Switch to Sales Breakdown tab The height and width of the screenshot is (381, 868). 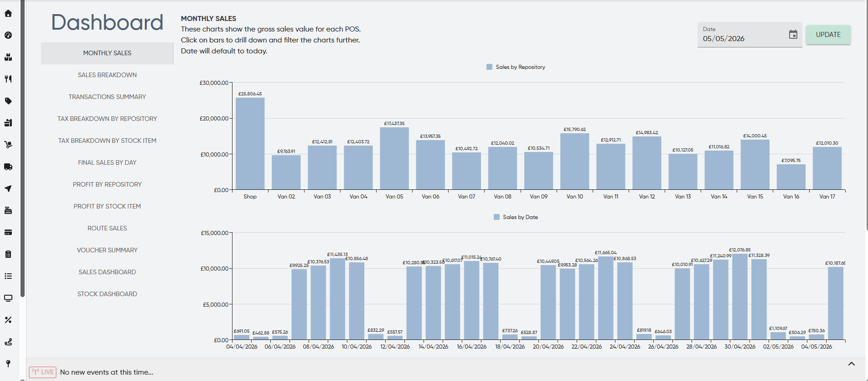[107, 75]
